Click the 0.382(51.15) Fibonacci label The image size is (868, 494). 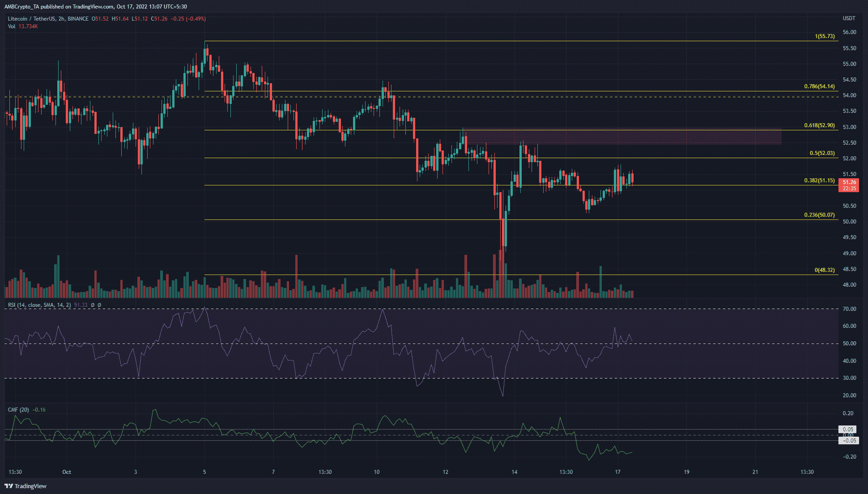(819, 180)
